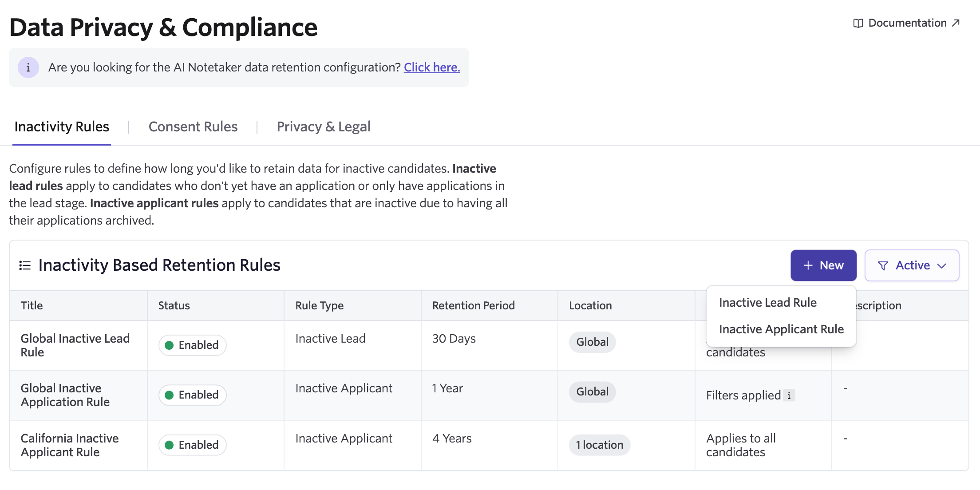Click the Documentation book icon

click(x=858, y=23)
